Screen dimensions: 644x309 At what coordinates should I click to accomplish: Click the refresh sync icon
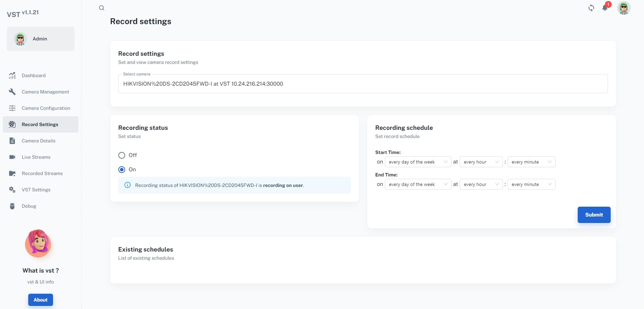(591, 8)
